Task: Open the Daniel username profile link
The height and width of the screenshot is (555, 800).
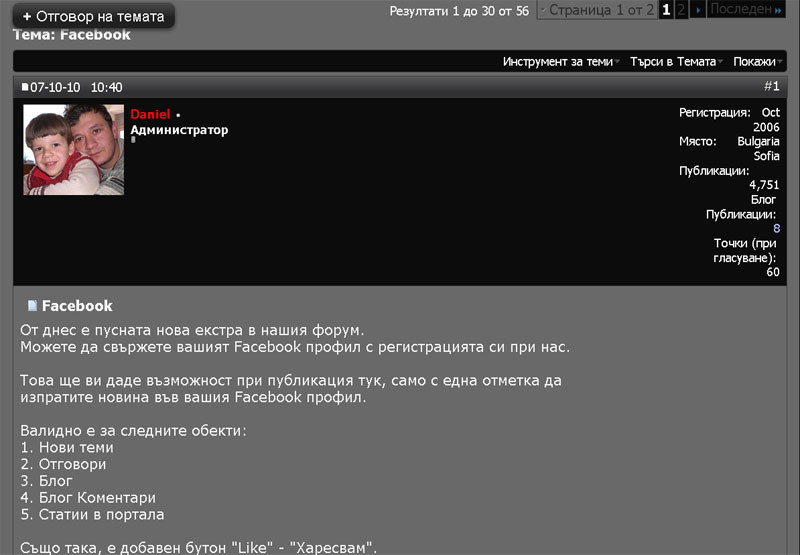Action: (150, 114)
